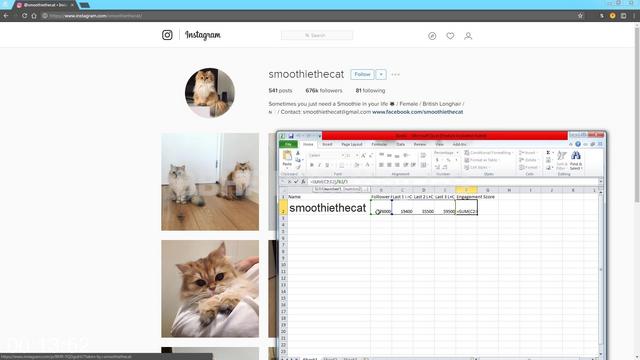Open Instagram profile person icon
Viewport: 640px width, 360px height.
point(468,36)
